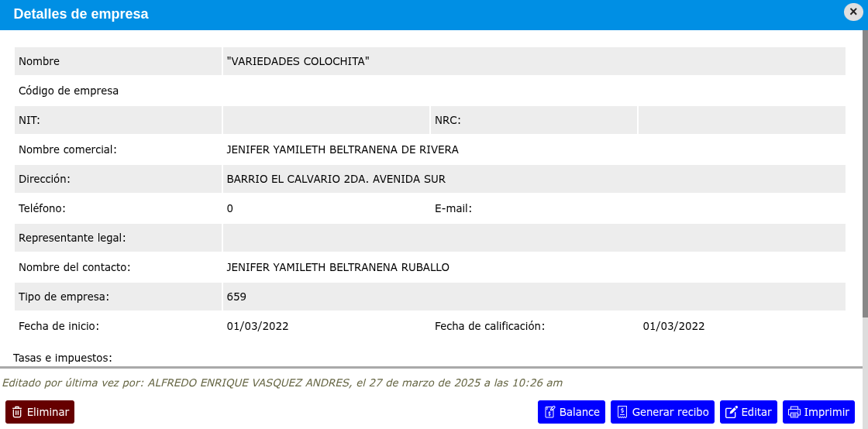Click the Código de empresa label

coord(69,91)
